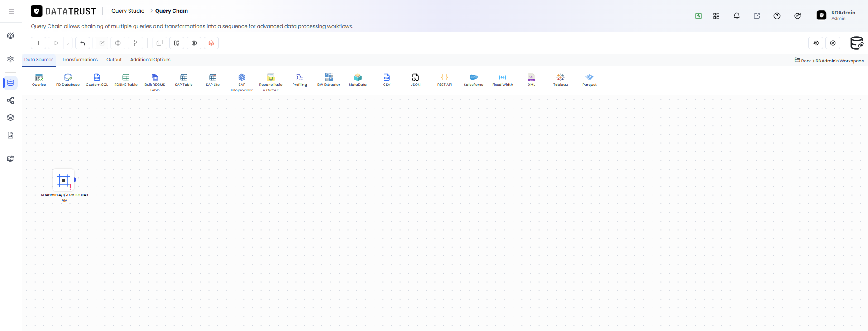Open the RDAdmin user profile menu
The width and height of the screenshot is (868, 331).
click(836, 15)
